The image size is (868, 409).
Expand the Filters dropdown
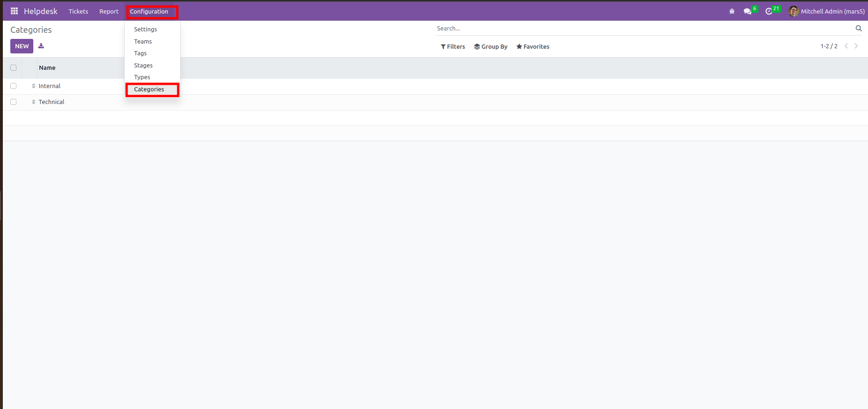453,47
